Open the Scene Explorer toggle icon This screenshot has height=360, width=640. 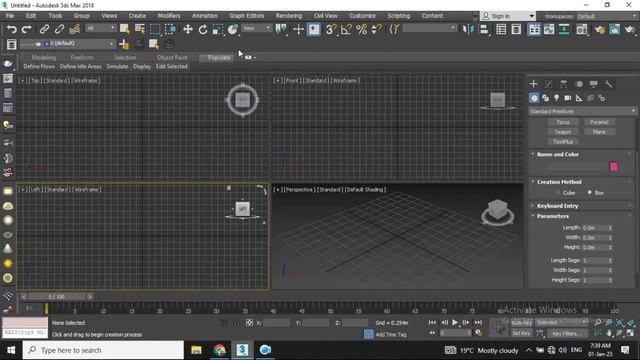click(501, 29)
